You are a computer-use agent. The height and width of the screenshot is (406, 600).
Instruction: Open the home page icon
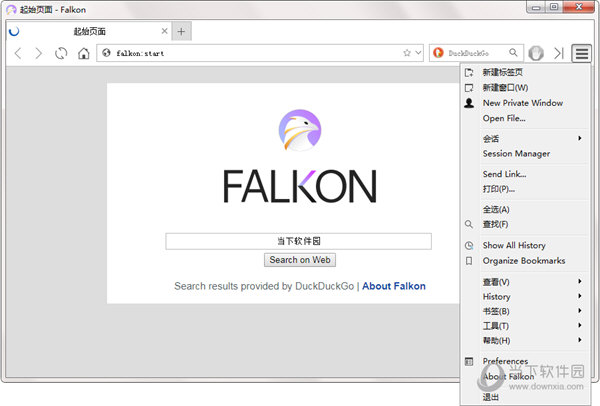tap(83, 53)
